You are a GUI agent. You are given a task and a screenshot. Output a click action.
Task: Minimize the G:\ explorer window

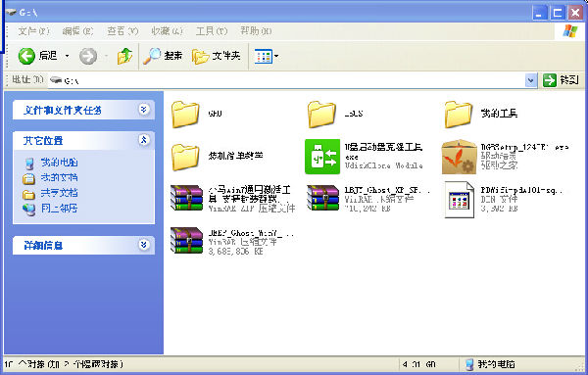click(x=539, y=13)
